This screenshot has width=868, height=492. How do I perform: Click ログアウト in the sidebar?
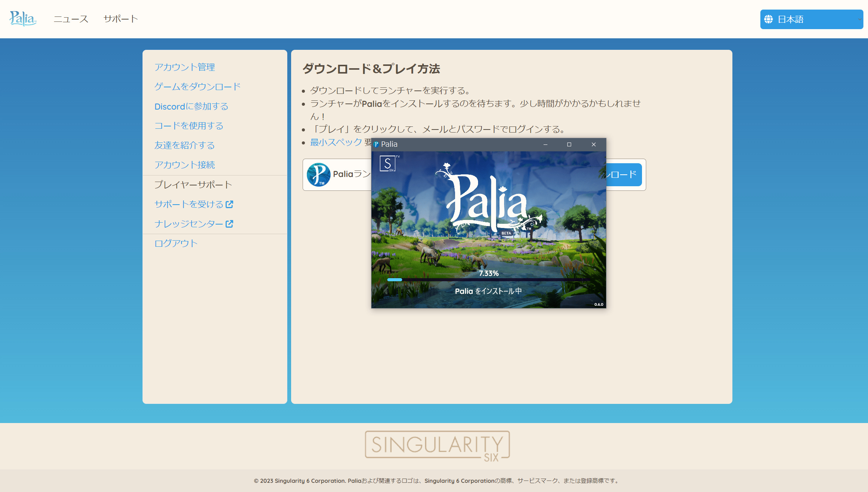176,243
